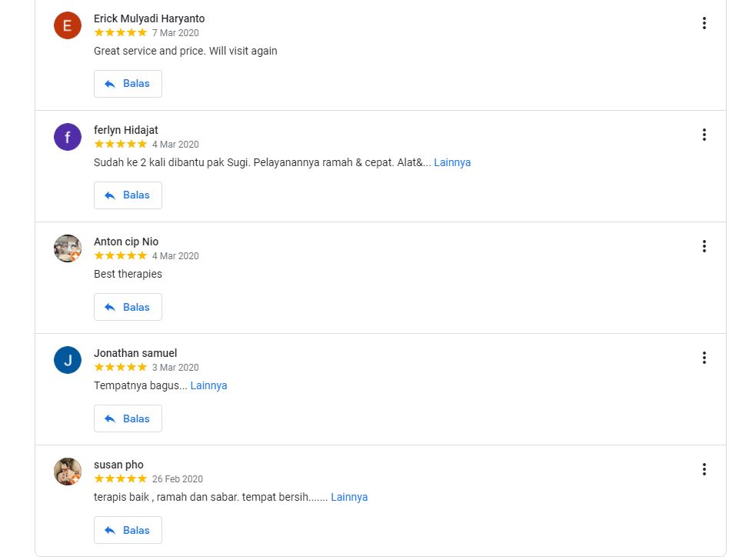Viewport: 729px width, 560px height.
Task: Expand Jonathan samuel's review with Lainnya
Action: point(208,385)
